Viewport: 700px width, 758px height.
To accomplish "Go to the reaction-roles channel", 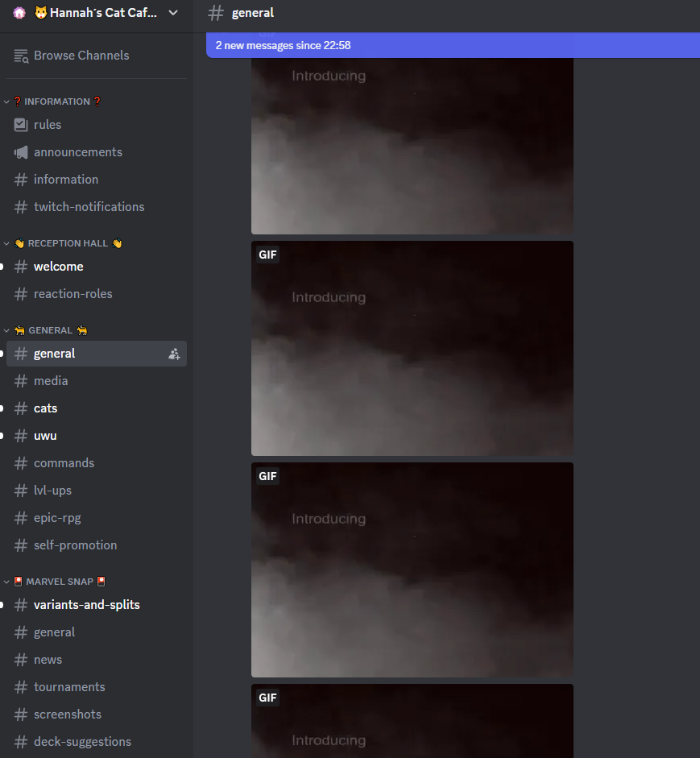I will [72, 294].
